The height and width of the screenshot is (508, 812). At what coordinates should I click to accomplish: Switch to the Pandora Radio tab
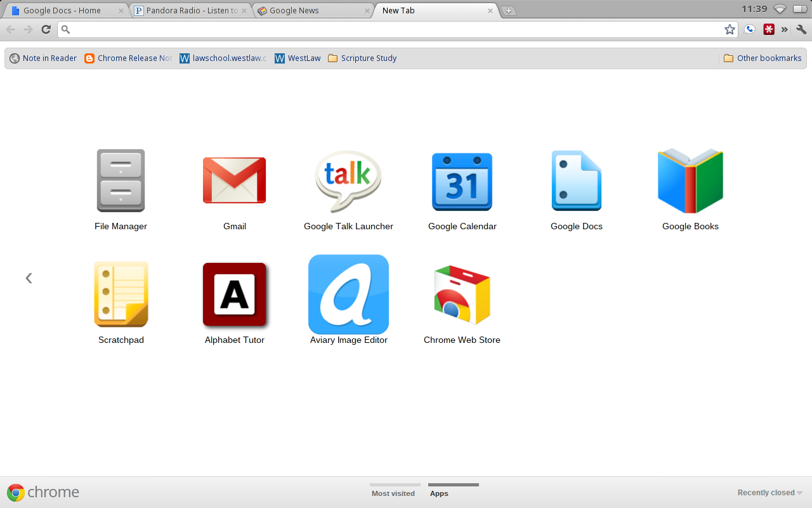[192, 11]
